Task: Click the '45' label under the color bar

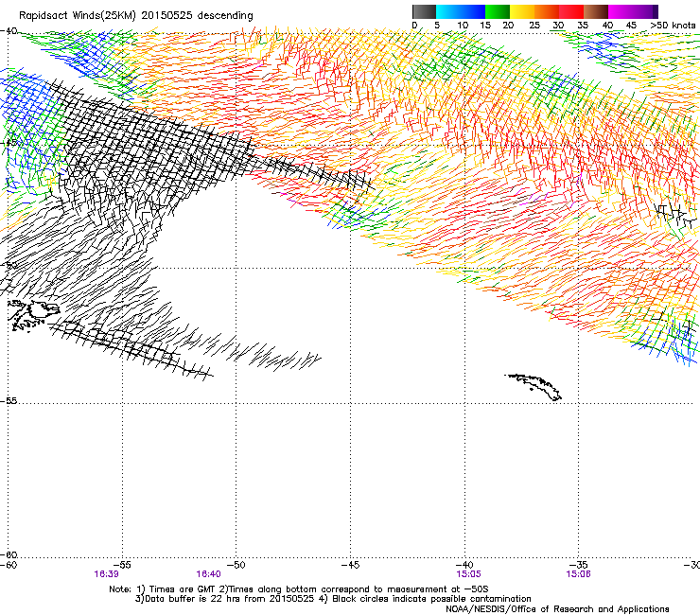Action: [631, 25]
